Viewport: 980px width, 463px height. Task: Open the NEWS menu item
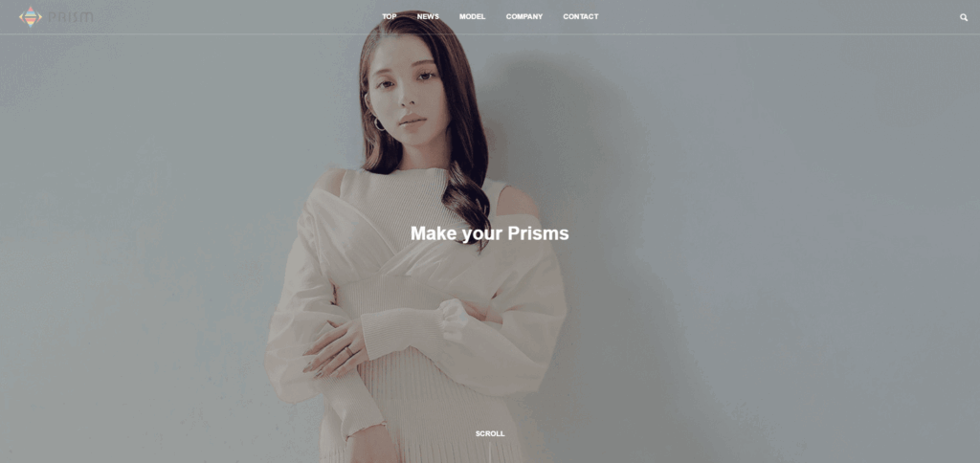click(428, 17)
